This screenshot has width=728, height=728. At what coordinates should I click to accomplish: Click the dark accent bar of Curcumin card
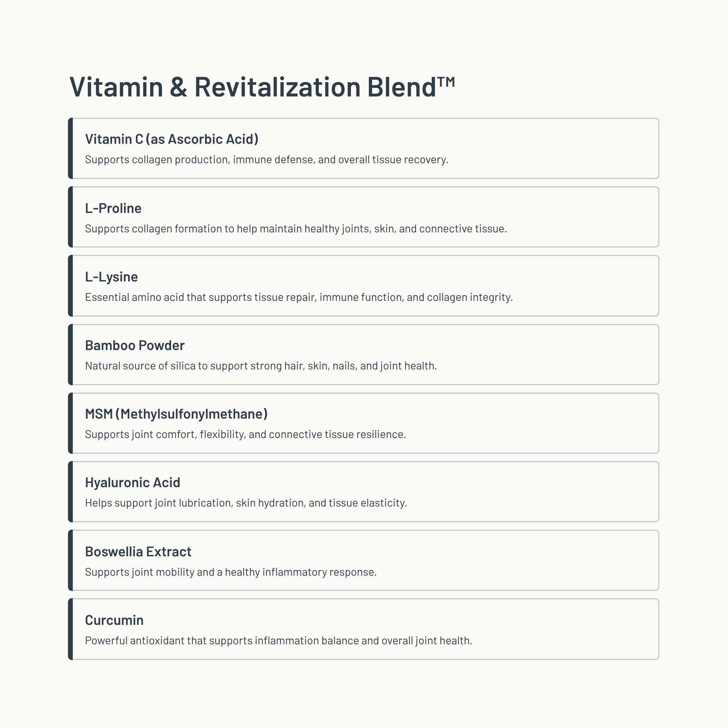click(70, 629)
